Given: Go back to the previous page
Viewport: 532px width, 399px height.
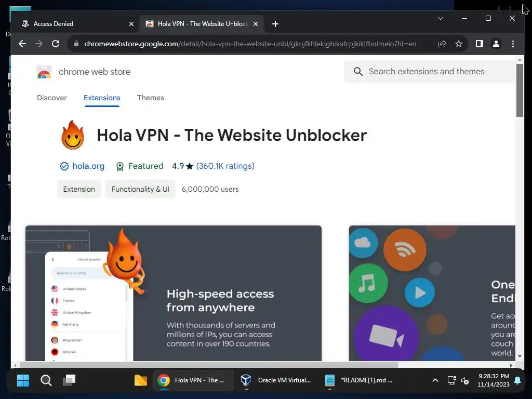Looking at the screenshot, I should pyautogui.click(x=22, y=44).
